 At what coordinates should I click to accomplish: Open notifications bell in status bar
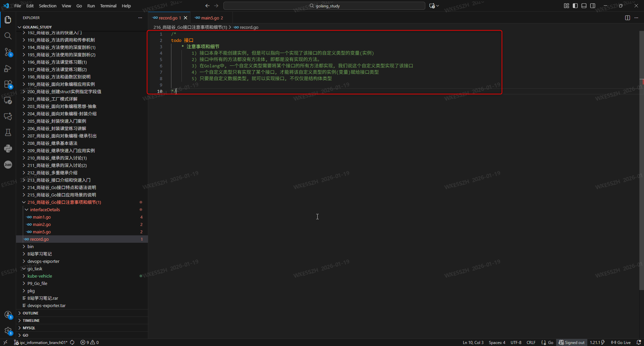[639, 342]
